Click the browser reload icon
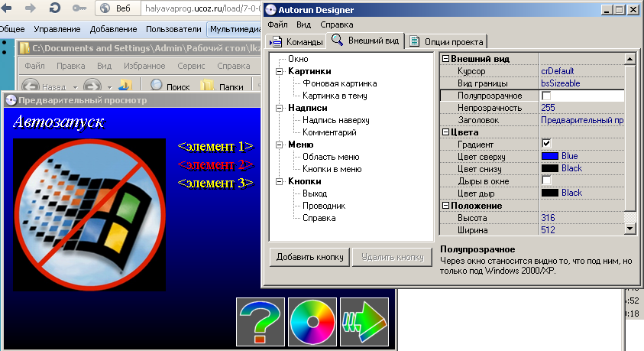 [55, 8]
